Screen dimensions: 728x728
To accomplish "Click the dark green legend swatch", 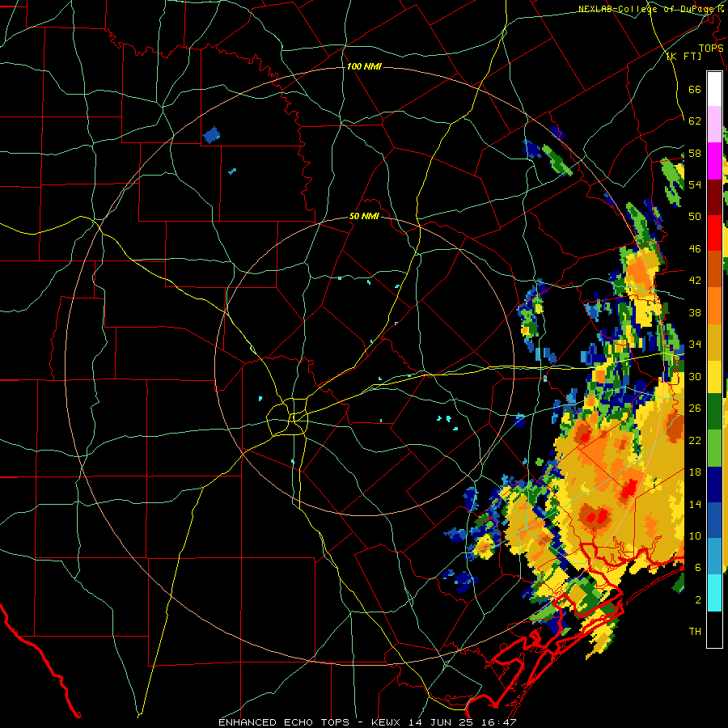I will coord(714,412).
